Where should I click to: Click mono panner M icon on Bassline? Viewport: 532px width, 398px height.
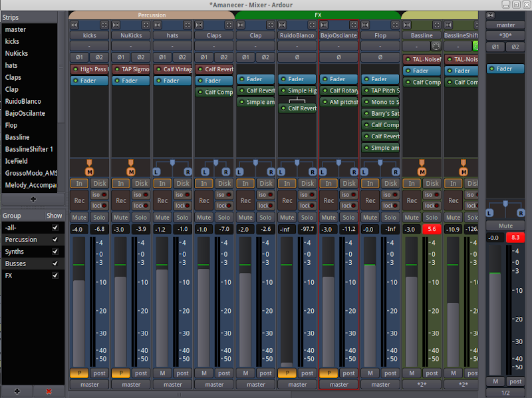[x=422, y=172]
